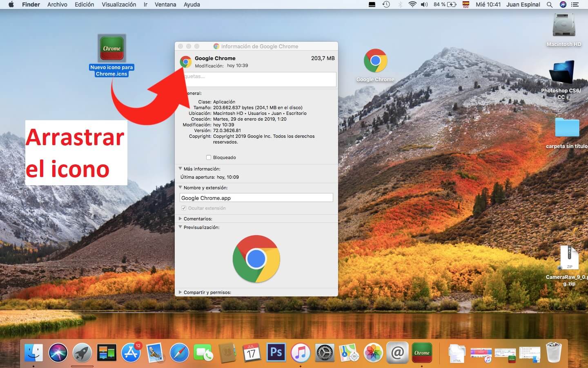Open the Contacts book in Dock

point(227,352)
